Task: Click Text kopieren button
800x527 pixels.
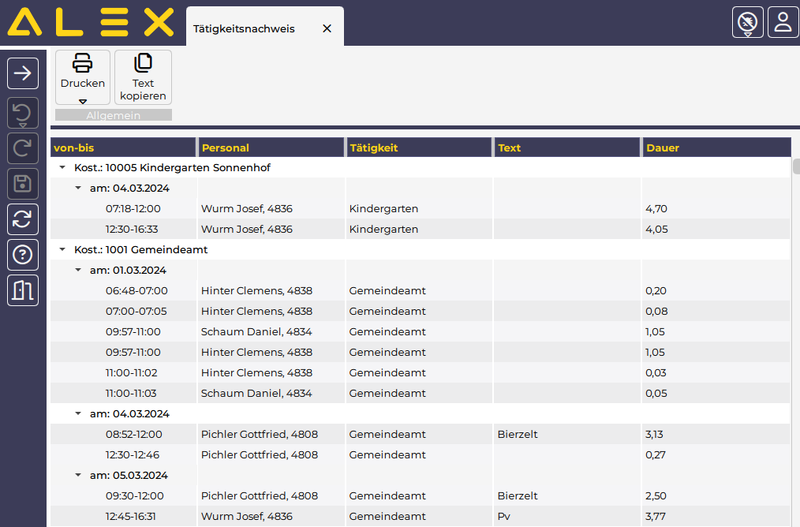Action: coord(143,77)
